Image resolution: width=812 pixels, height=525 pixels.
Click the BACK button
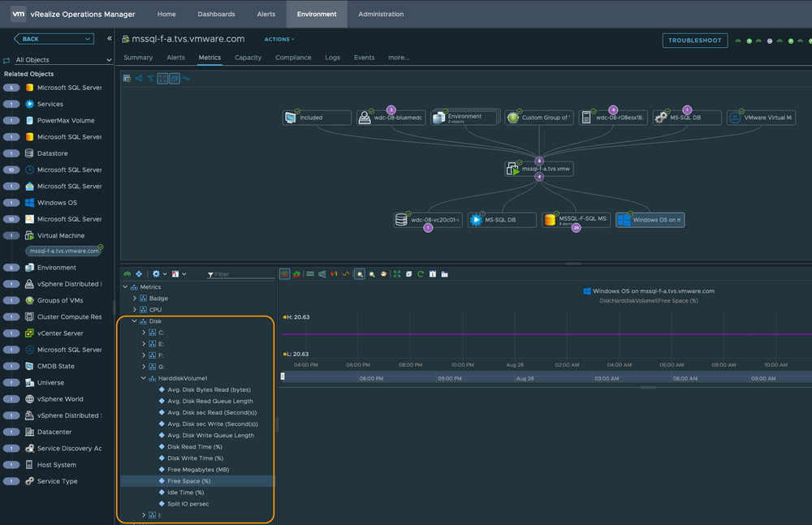54,39
